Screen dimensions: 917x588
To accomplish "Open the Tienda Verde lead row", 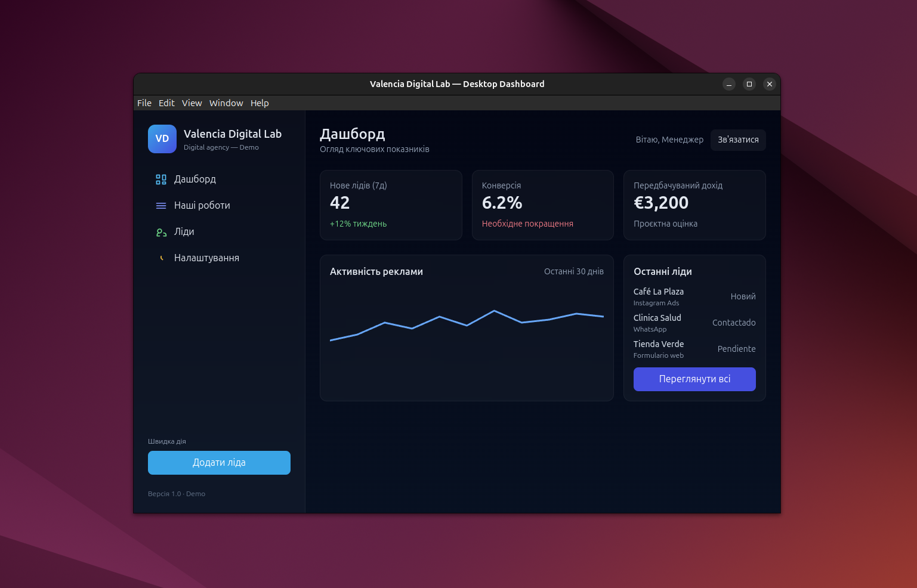I will click(x=694, y=349).
